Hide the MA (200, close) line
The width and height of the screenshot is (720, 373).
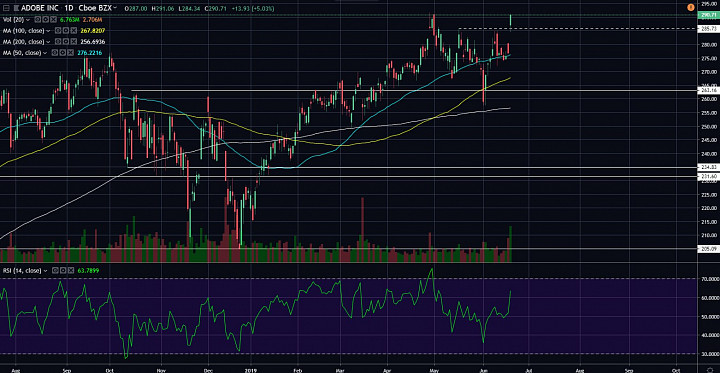point(58,41)
